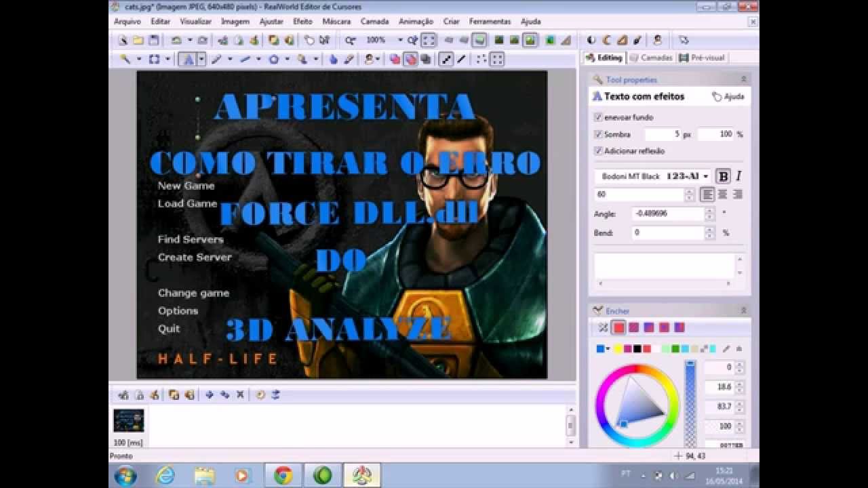Open the Undo history dropdown arrow
868x488 pixels.
189,40
